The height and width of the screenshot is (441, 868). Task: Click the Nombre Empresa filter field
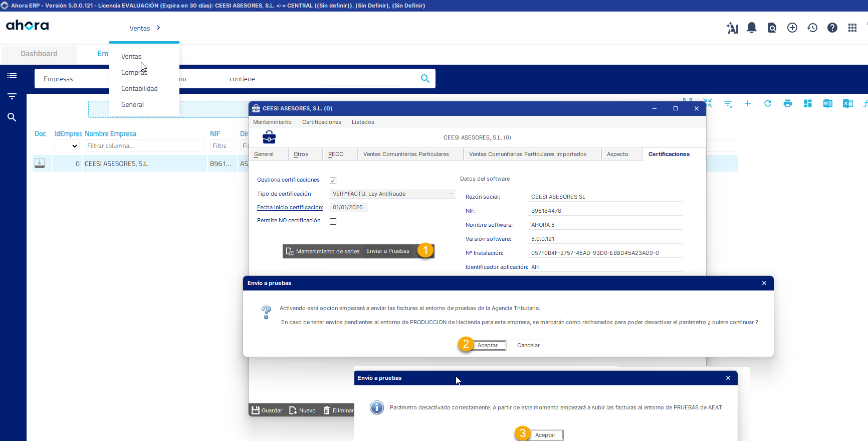pos(144,146)
